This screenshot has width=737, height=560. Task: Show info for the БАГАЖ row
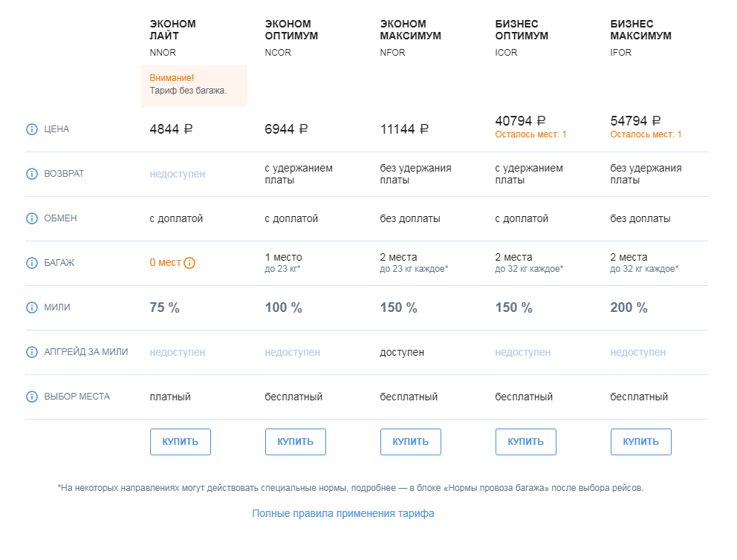[31, 263]
